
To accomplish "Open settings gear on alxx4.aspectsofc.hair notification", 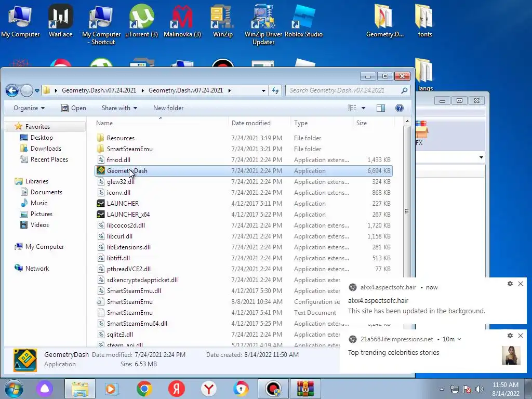I will pos(510,284).
